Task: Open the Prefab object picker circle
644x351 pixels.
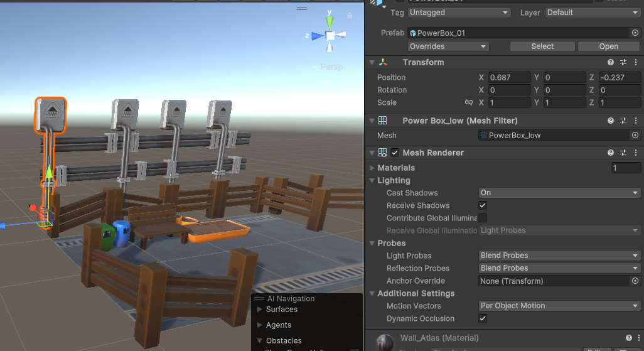Action: [x=635, y=33]
